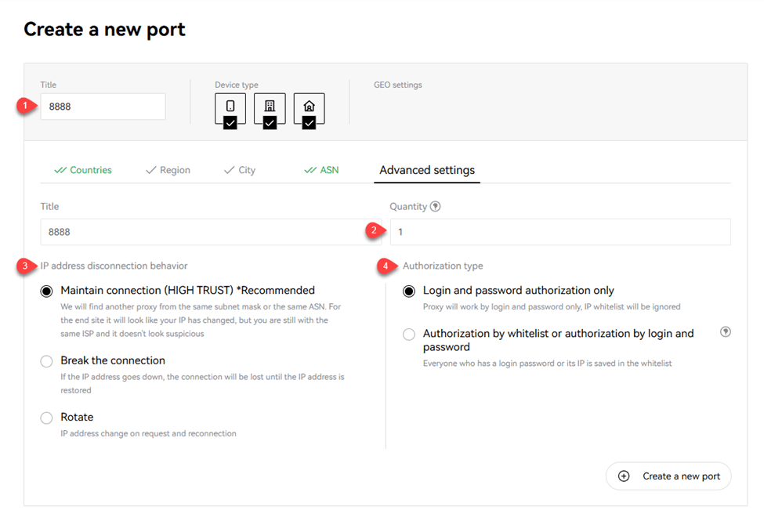Choose authorization by whitelist or login option
This screenshot has height=532, width=764.
point(409,335)
